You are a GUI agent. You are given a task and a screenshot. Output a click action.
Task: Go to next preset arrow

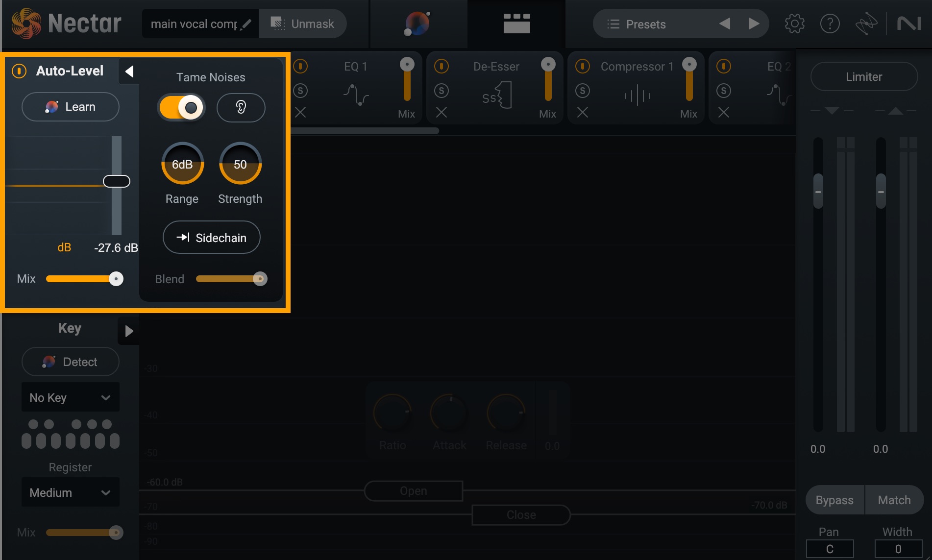pos(754,24)
